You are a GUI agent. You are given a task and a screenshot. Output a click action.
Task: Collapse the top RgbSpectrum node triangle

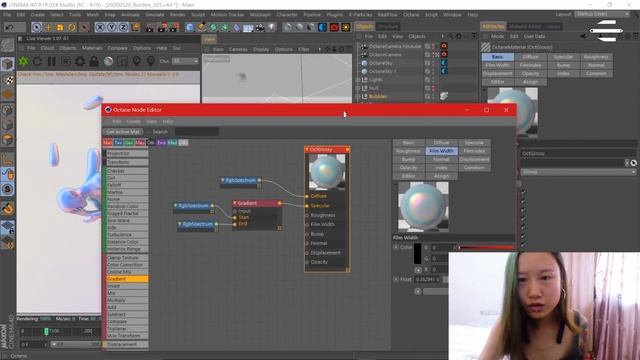tap(222, 180)
